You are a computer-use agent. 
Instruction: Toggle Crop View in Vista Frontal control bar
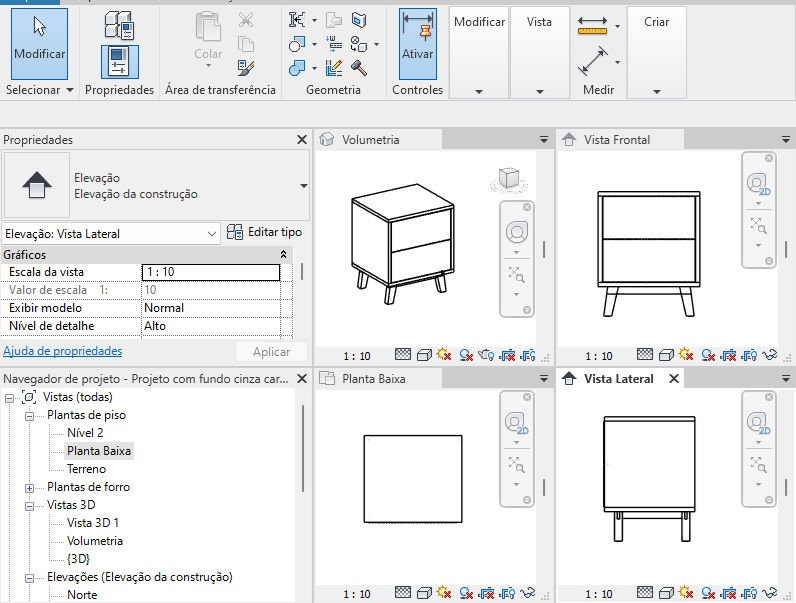(728, 355)
